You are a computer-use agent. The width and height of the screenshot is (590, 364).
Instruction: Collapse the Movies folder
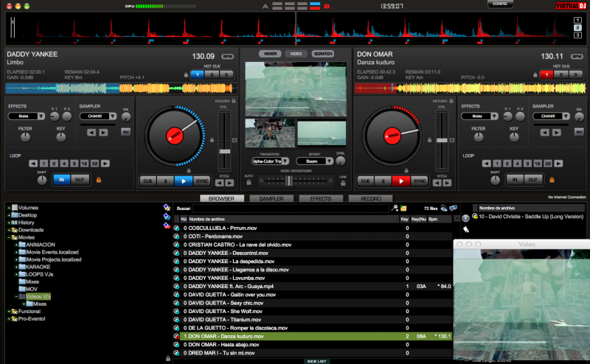coord(9,237)
